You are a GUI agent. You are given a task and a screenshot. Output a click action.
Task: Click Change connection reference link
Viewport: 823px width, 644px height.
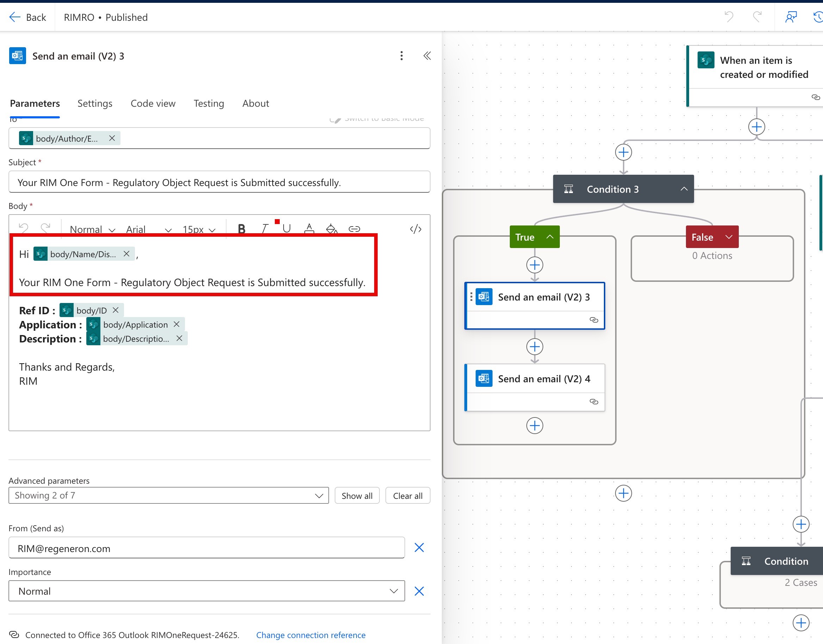tap(311, 635)
